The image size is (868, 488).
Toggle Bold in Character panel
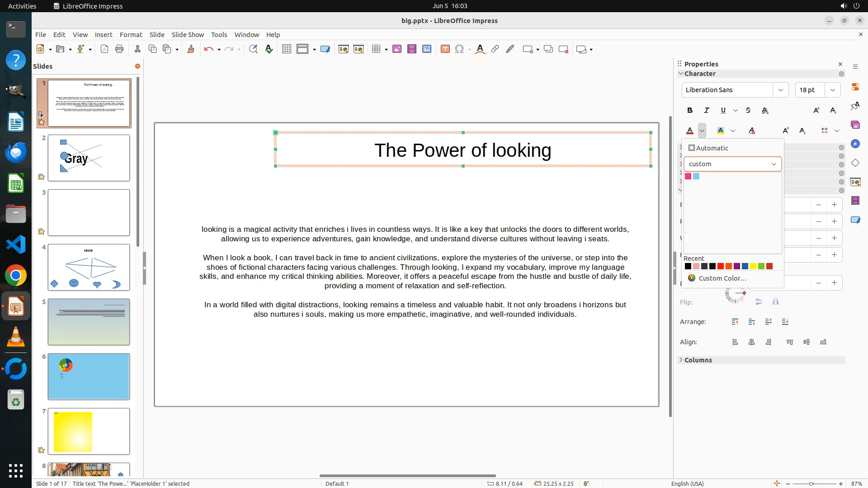point(690,110)
